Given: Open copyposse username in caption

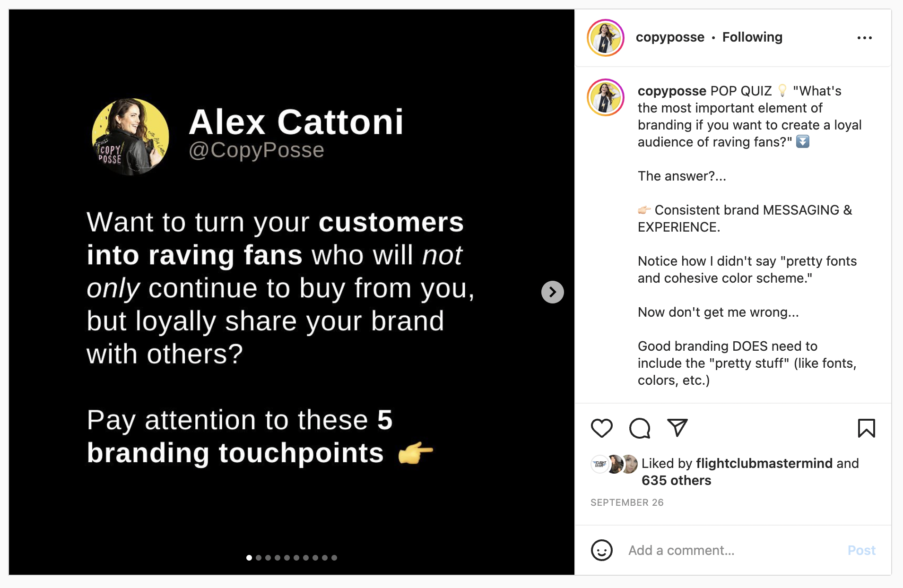Looking at the screenshot, I should coord(672,91).
